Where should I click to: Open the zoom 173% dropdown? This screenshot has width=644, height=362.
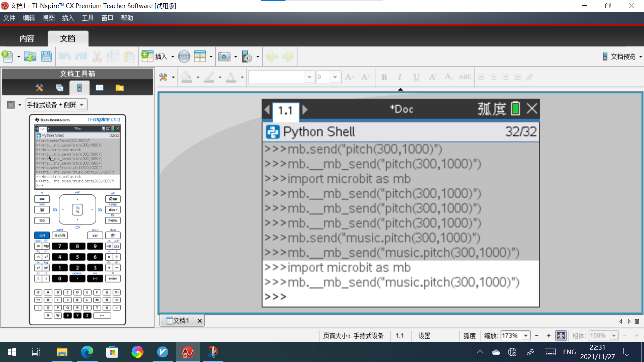pyautogui.click(x=526, y=336)
